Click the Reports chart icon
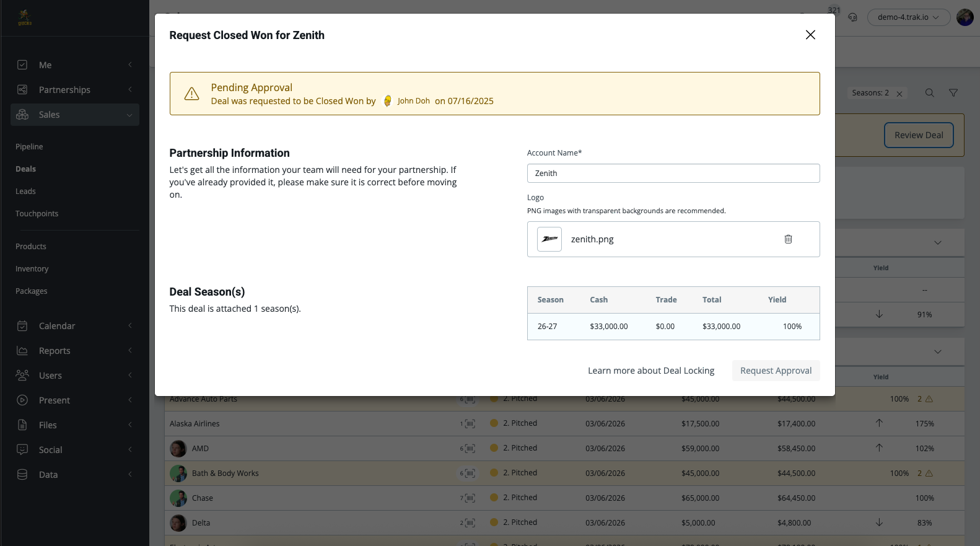 pyautogui.click(x=22, y=351)
